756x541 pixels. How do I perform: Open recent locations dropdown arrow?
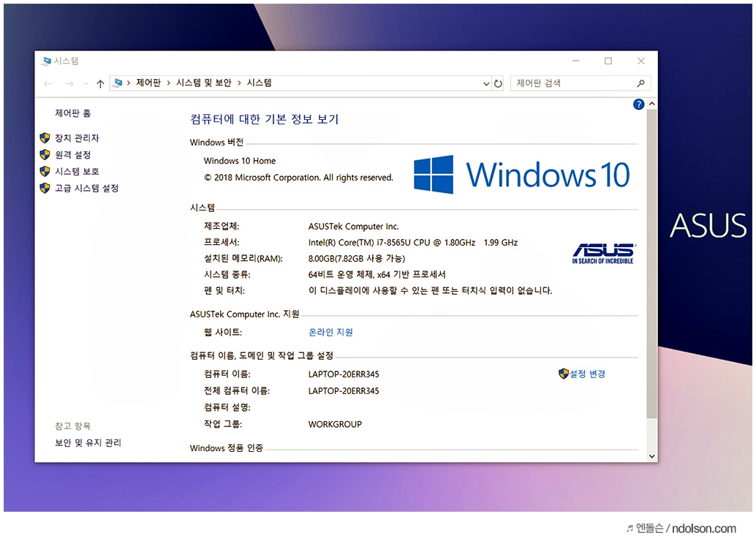coord(86,84)
